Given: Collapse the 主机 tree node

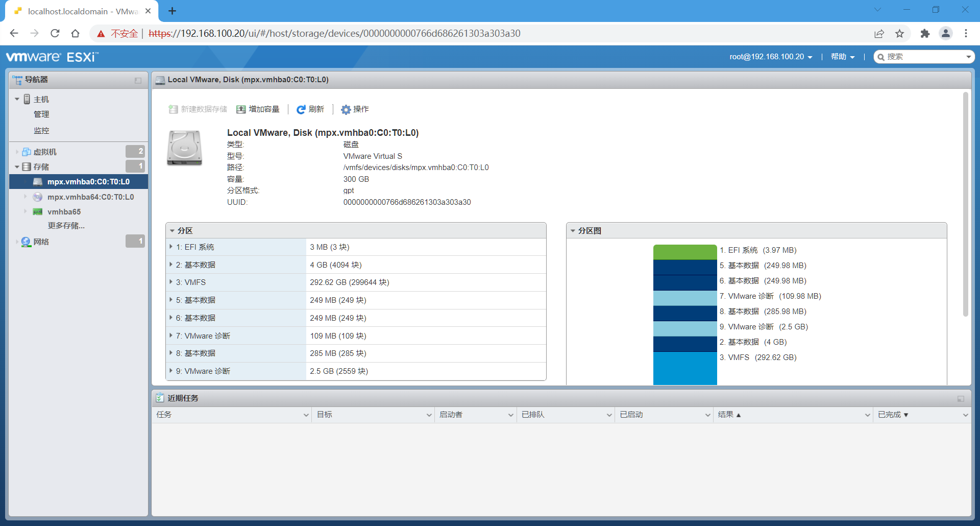Looking at the screenshot, I should pyautogui.click(x=16, y=99).
